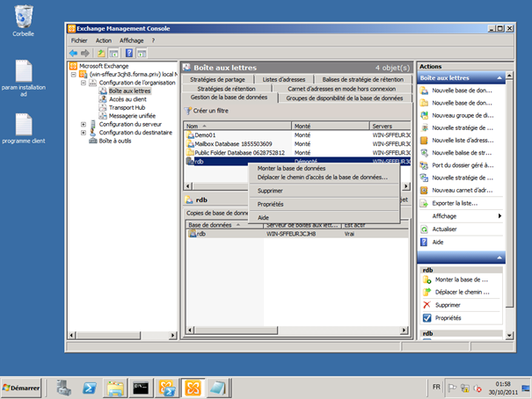Click the tree pane scroll right arrow
Screen dimensions: 532x399
click(x=173, y=335)
